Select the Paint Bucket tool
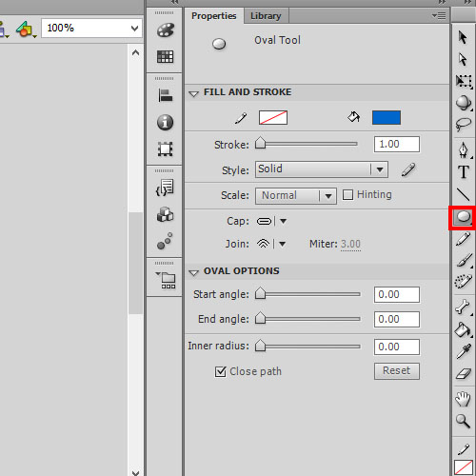Image resolution: width=476 pixels, height=476 pixels. (x=463, y=330)
